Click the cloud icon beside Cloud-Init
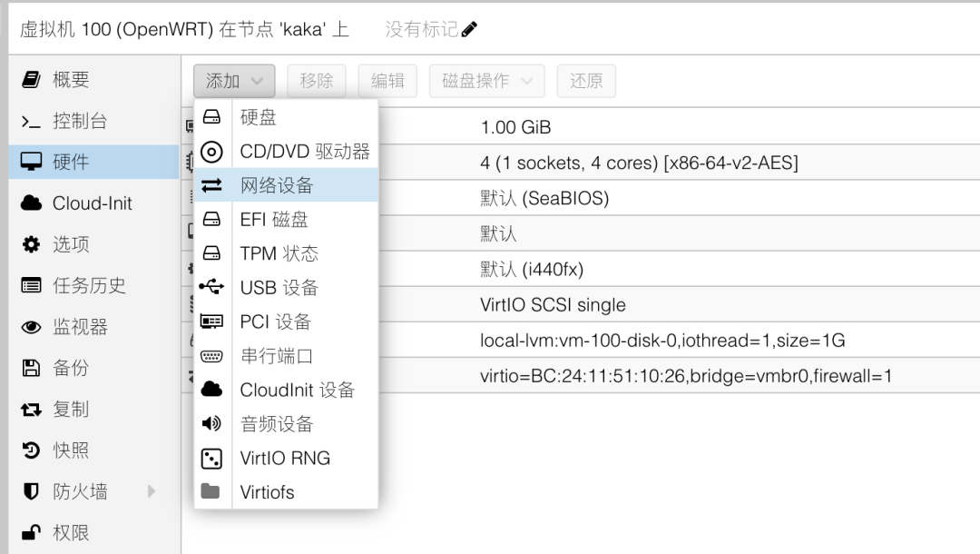 pyautogui.click(x=31, y=203)
